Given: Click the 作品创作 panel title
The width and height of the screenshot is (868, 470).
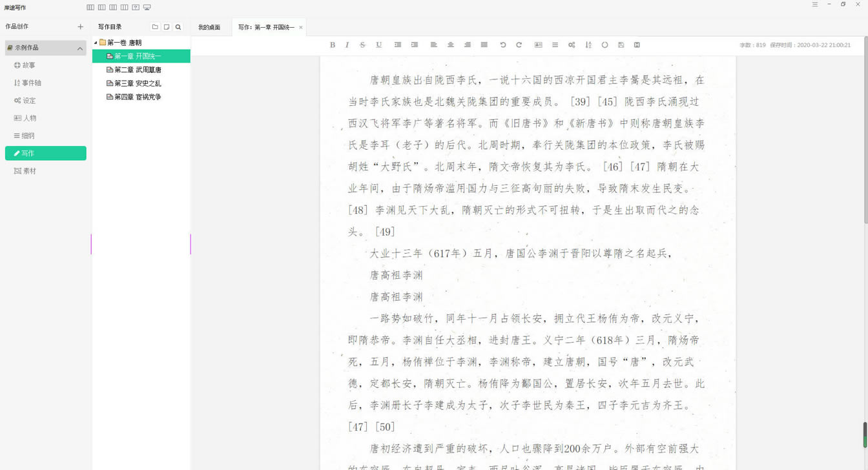Looking at the screenshot, I should click(17, 26).
